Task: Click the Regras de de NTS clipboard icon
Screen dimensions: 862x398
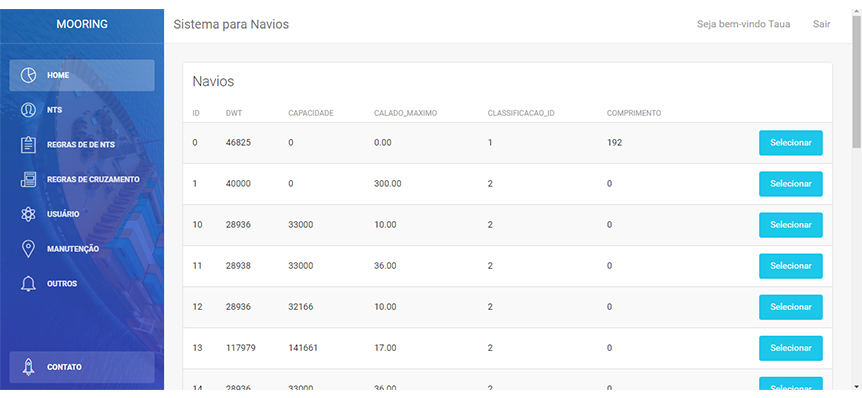Action: click(x=28, y=145)
